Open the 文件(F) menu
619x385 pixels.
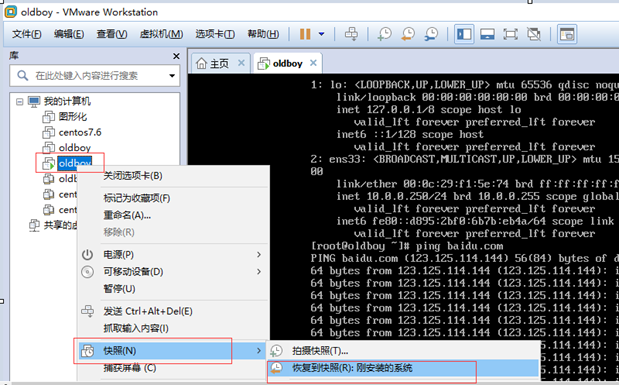point(26,34)
